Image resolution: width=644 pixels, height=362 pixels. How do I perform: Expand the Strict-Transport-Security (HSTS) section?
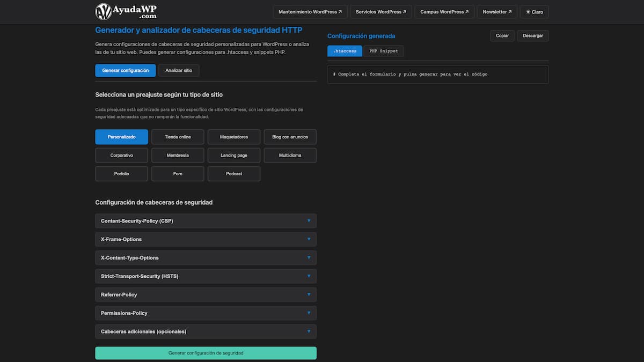pos(206,276)
